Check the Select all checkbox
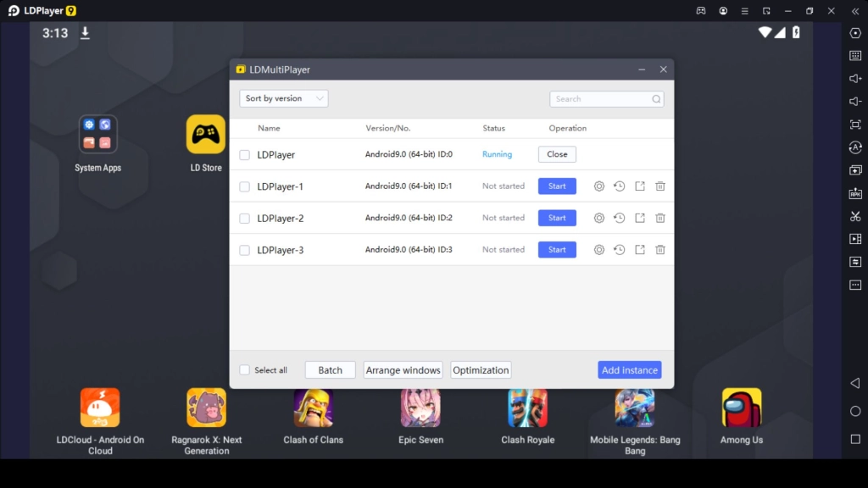Viewport: 868px width, 488px height. pyautogui.click(x=245, y=370)
